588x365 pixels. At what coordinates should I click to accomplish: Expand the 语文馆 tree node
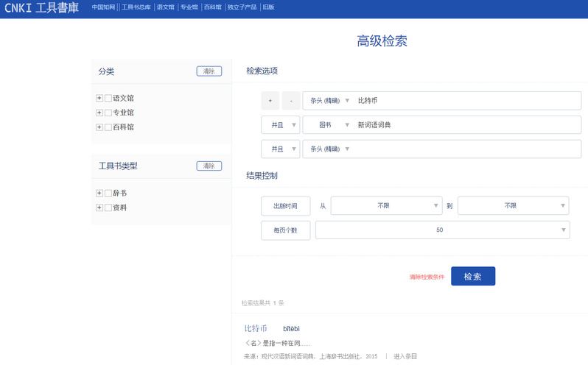[x=99, y=98]
